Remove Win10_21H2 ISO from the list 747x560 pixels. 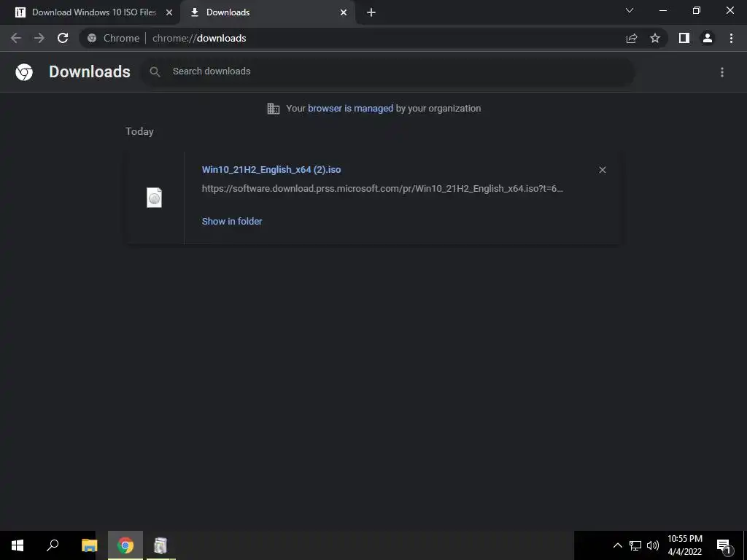pos(602,170)
